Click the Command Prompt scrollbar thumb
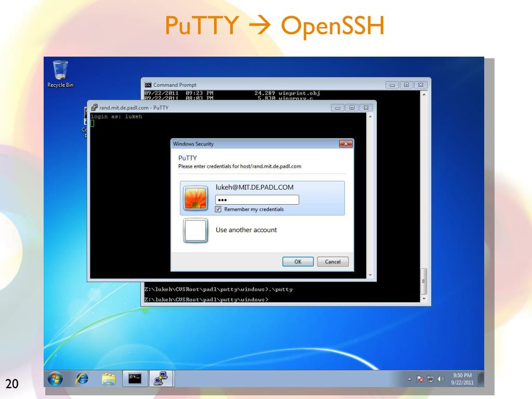 click(x=424, y=281)
